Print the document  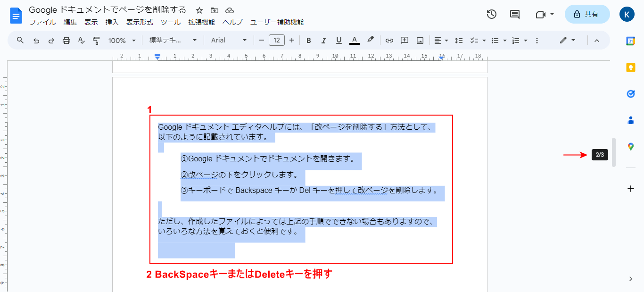[x=66, y=41]
